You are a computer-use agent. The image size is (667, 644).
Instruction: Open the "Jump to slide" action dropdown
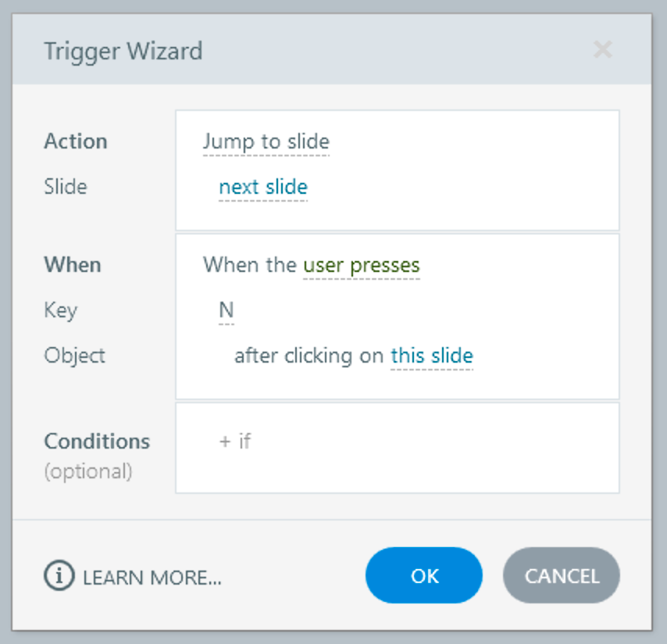[266, 142]
